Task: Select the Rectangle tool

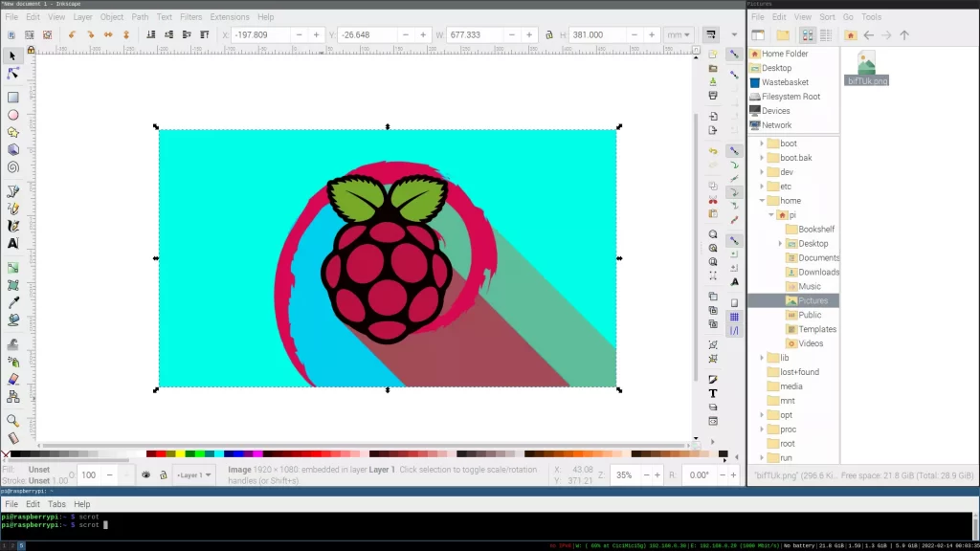Action: (x=12, y=98)
